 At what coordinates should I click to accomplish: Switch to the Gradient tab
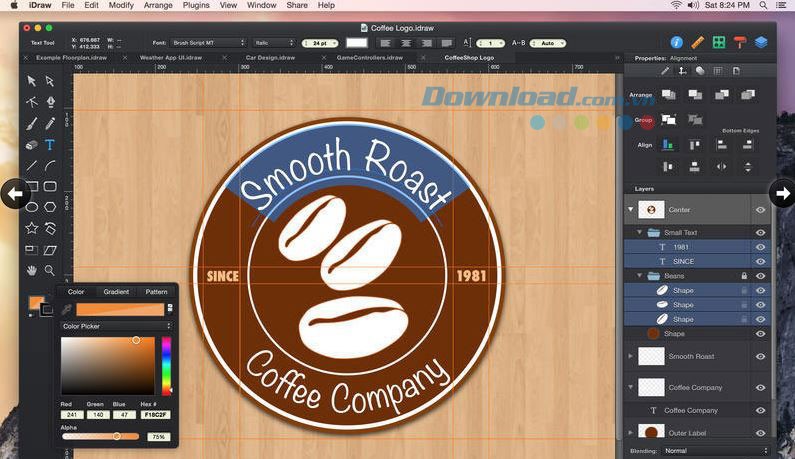(x=116, y=292)
